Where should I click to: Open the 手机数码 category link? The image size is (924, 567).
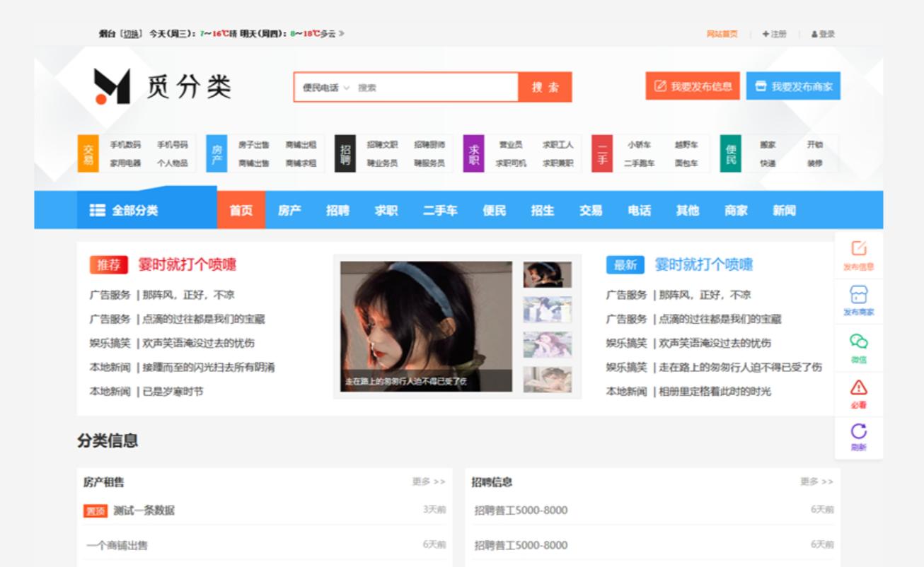125,144
